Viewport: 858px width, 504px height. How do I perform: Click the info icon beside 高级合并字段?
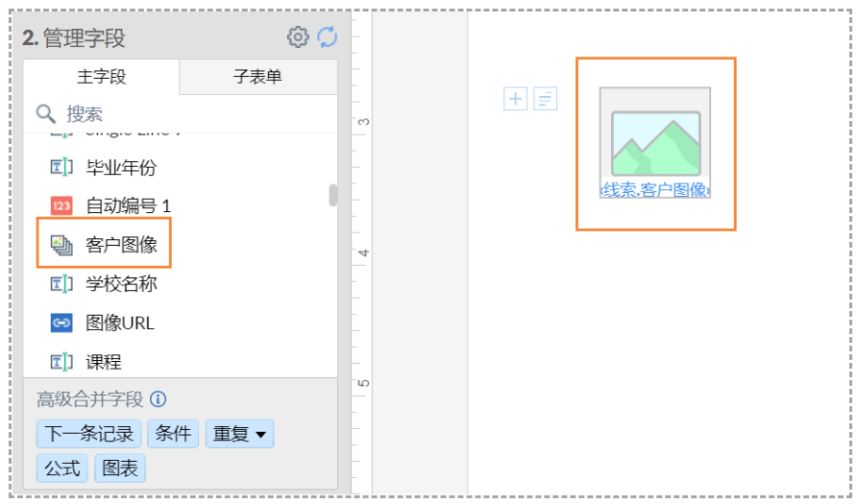159,399
